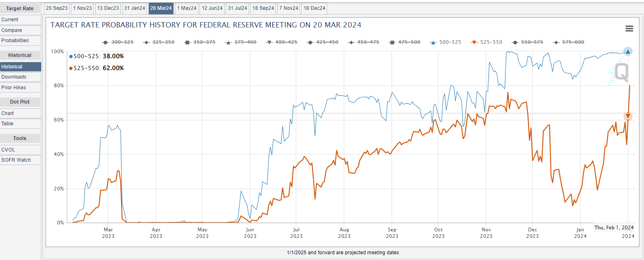Viewport: 644px width, 260px height.
Task: Open the chart hamburger context menu
Action: [x=629, y=29]
